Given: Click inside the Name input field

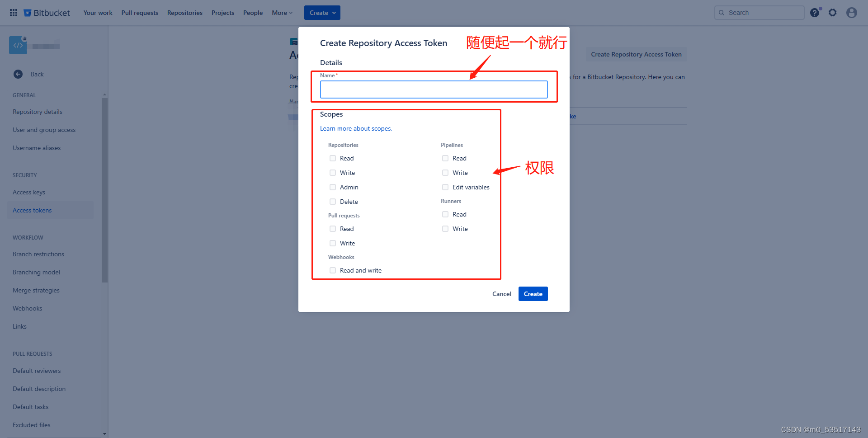Looking at the screenshot, I should pos(433,89).
